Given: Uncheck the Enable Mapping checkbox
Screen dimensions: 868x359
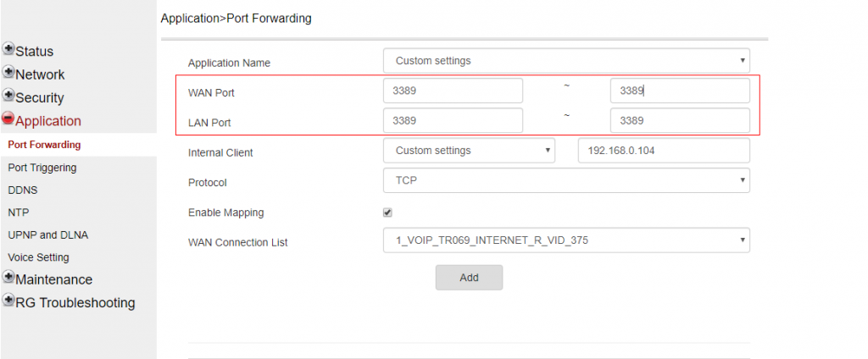Looking at the screenshot, I should coord(387,213).
